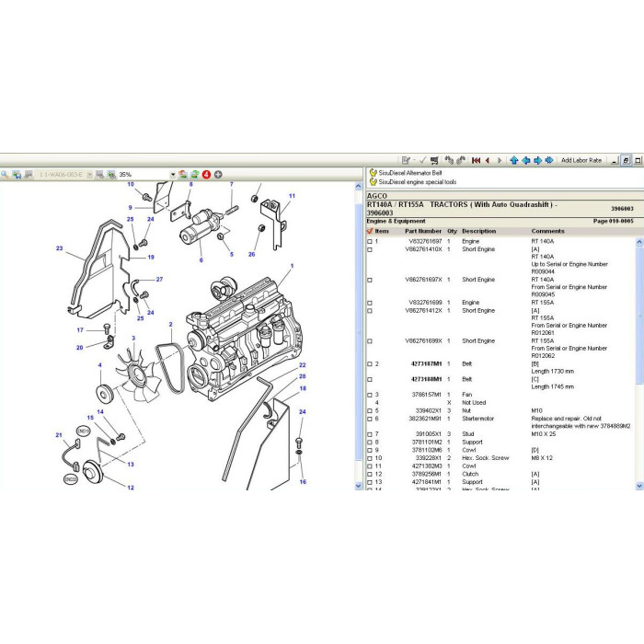The width and height of the screenshot is (644, 644).
Task: Click diagram scrollbar up arrow
Action: tap(358, 186)
